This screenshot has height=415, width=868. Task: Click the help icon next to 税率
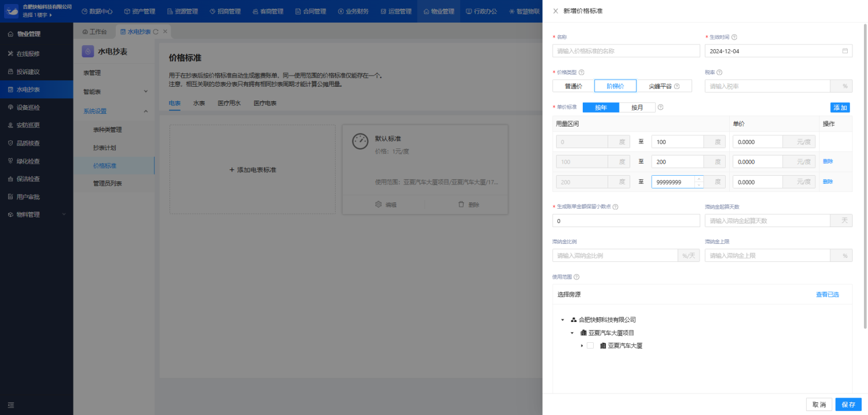tap(719, 72)
